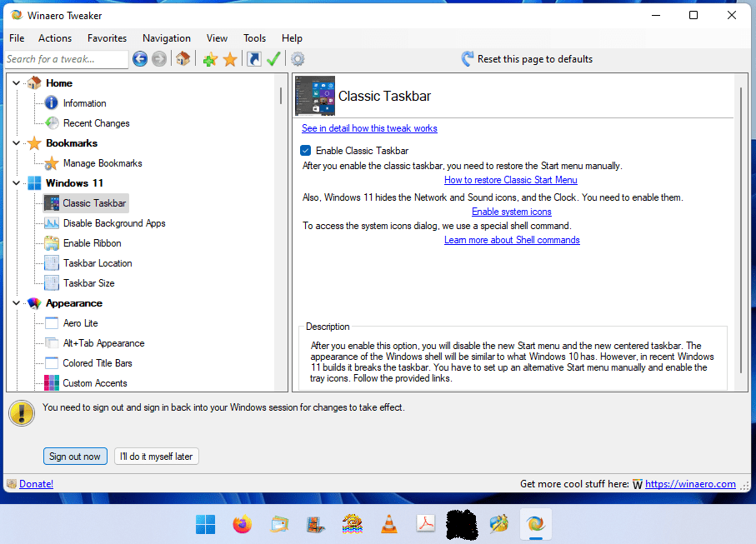This screenshot has width=756, height=544.
Task: Open See in detail how this tweak works
Action: click(x=369, y=128)
